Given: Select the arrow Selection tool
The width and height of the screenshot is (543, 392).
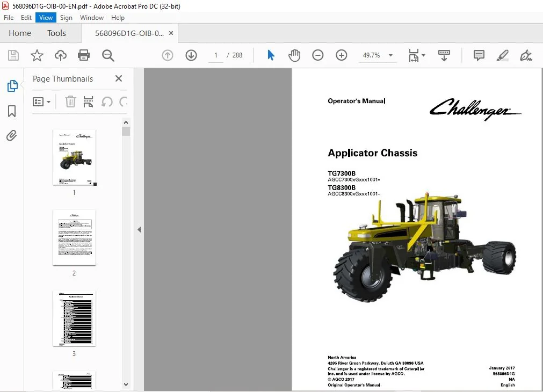Looking at the screenshot, I should 271,55.
